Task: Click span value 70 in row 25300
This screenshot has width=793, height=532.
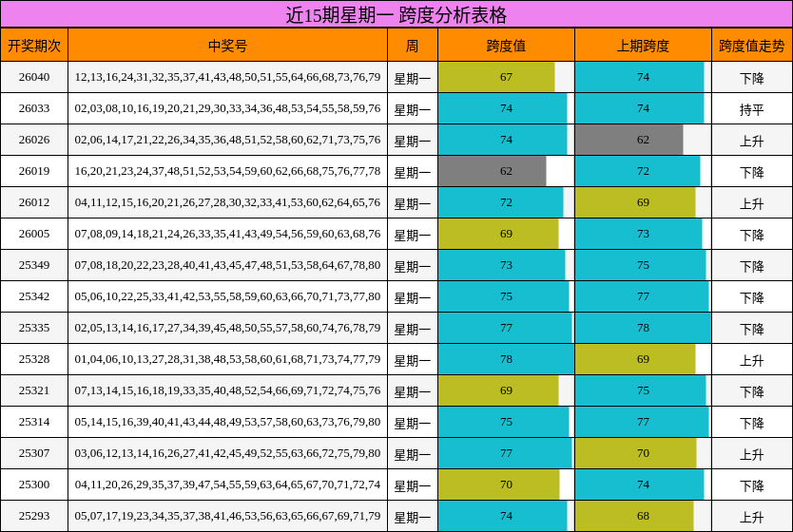Action: [x=499, y=484]
